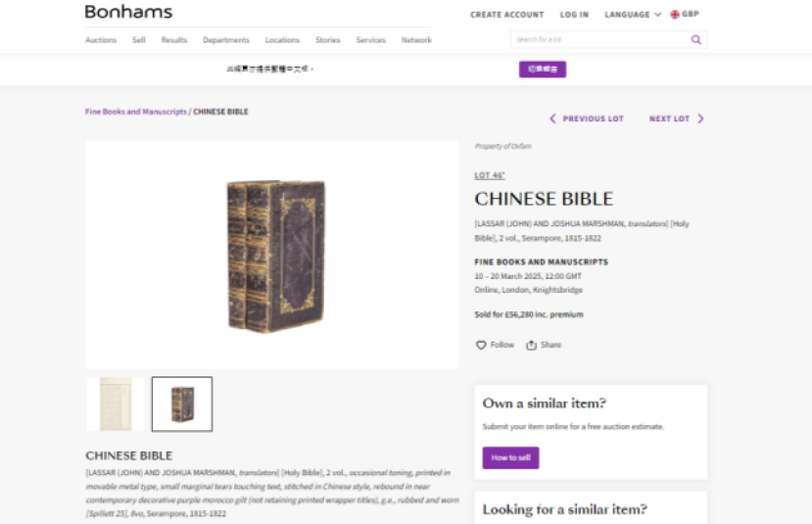The height and width of the screenshot is (524, 812).
Task: Open the Results menu item
Action: tap(174, 40)
